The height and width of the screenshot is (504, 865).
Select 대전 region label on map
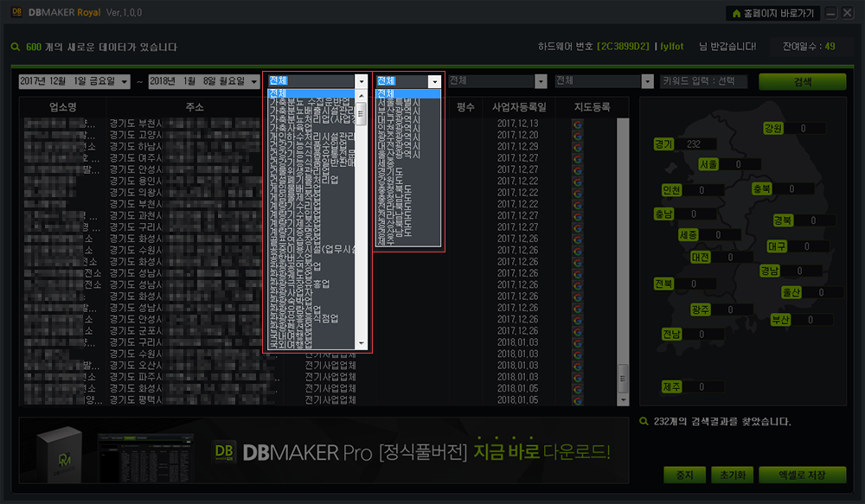(x=701, y=257)
